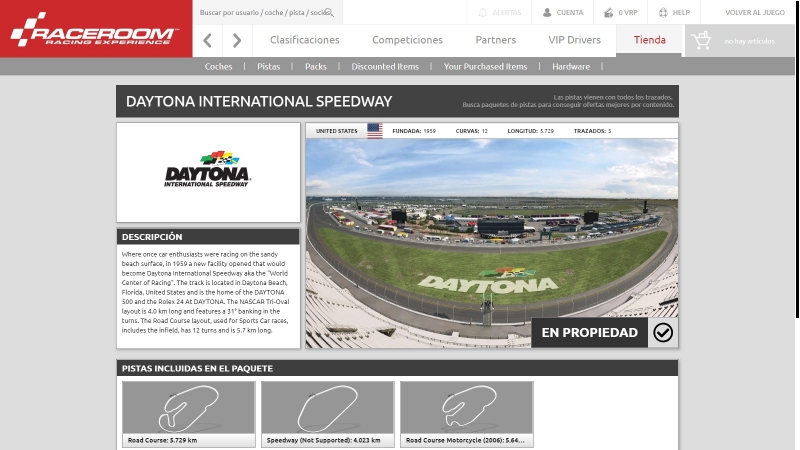Click the Daytona International Speedway logo
The image size is (800, 450).
(207, 169)
